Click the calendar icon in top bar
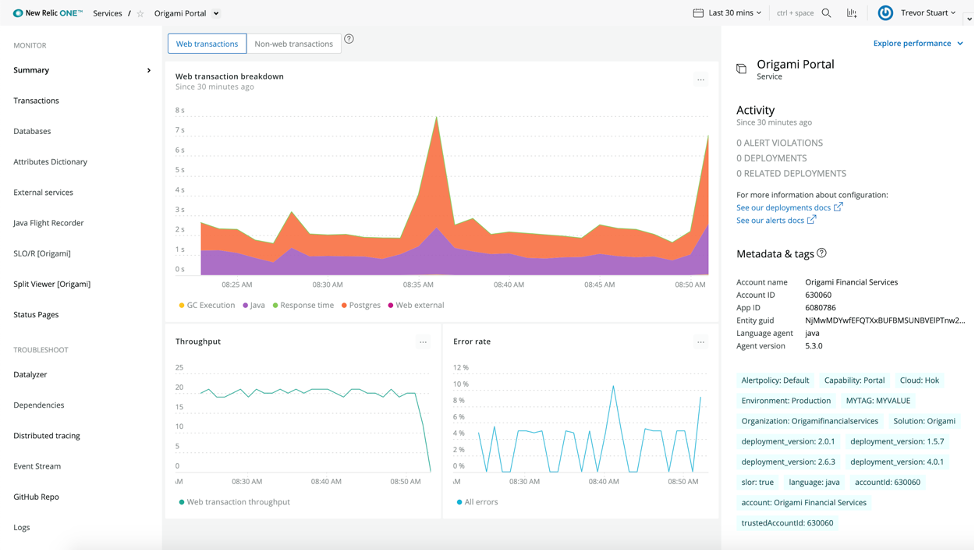 click(698, 12)
